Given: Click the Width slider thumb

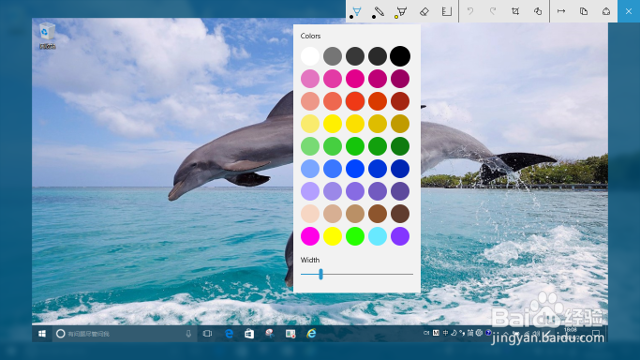Looking at the screenshot, I should pos(321,274).
